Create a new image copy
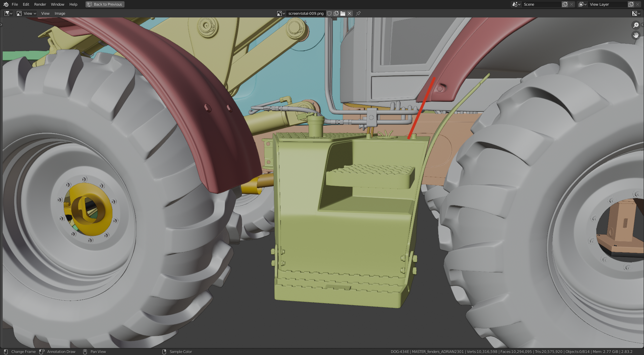 tap(336, 13)
